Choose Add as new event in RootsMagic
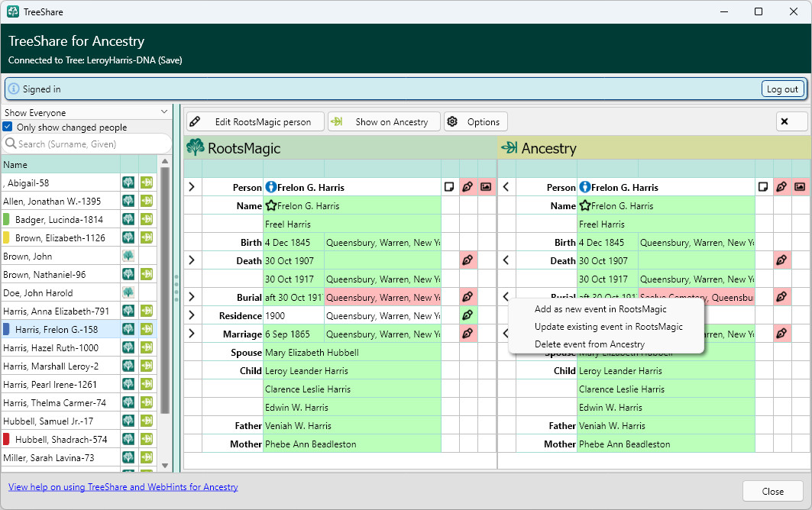 tap(600, 309)
